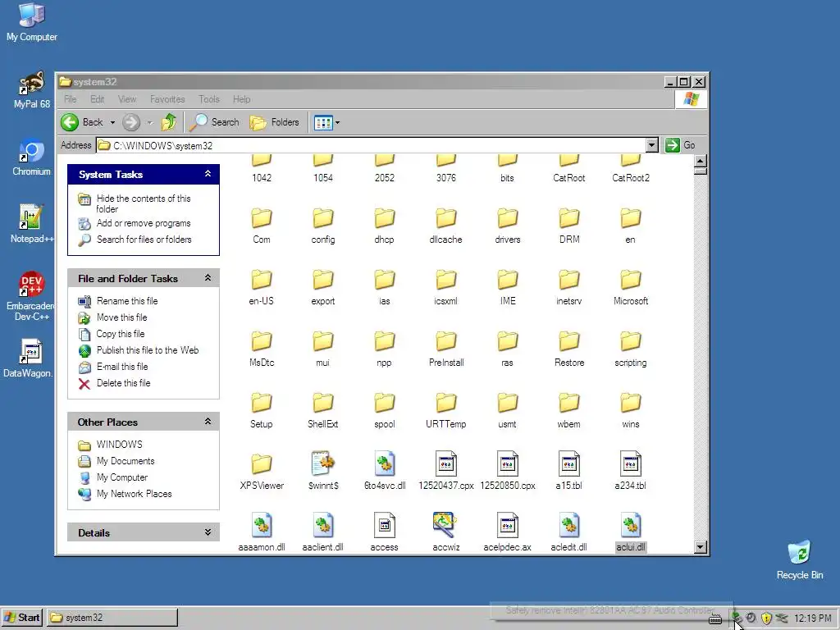Viewport: 840px width, 630px height.
Task: Open the Views dropdown arrow
Action: click(x=337, y=123)
